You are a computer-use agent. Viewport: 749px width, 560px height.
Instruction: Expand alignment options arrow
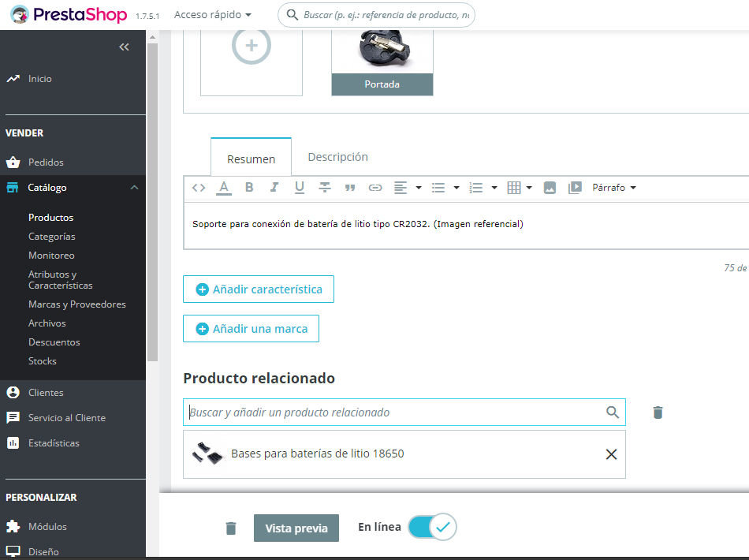click(419, 188)
